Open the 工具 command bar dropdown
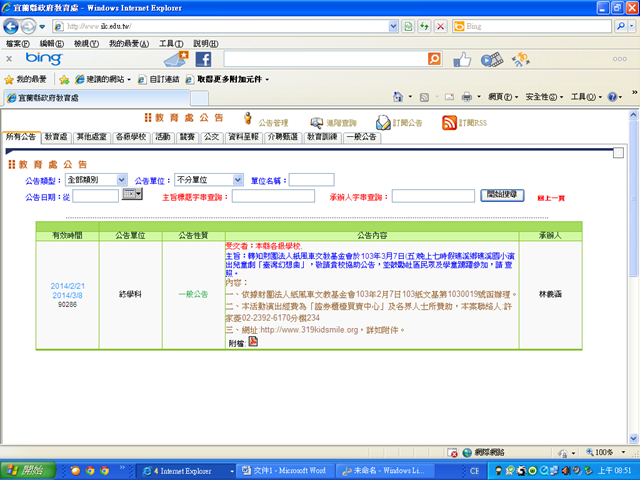Image resolution: width=640 pixels, height=480 pixels. [586, 97]
